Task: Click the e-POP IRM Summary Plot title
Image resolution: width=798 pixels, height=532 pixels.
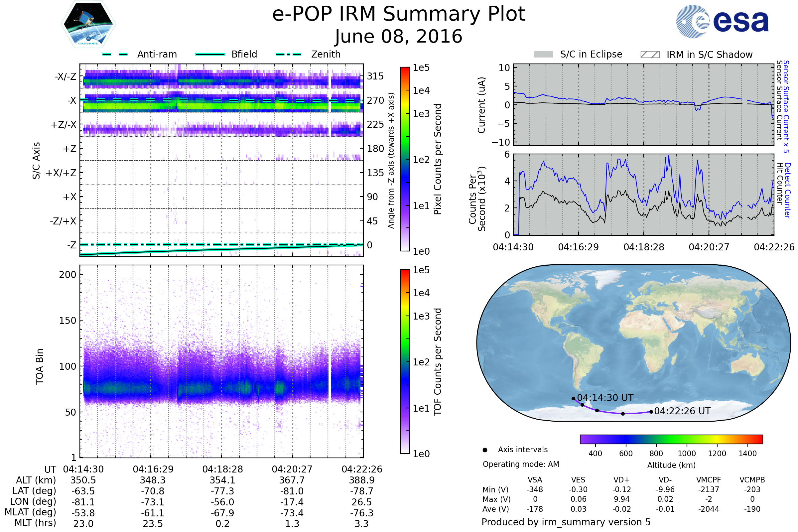Action: pyautogui.click(x=399, y=14)
